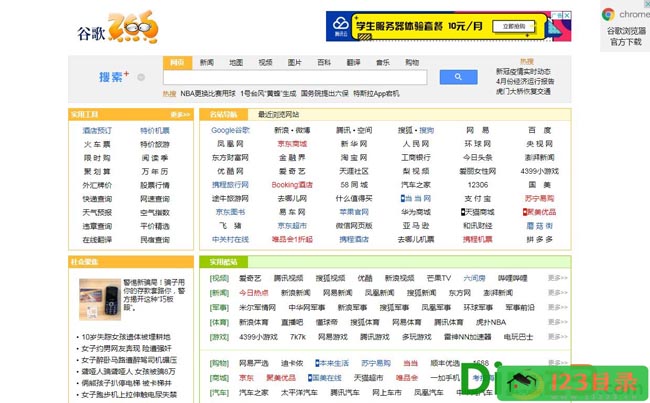Open 虎扑NBA in the 体育 row
Viewport: 650px width, 403px height.
(491, 322)
